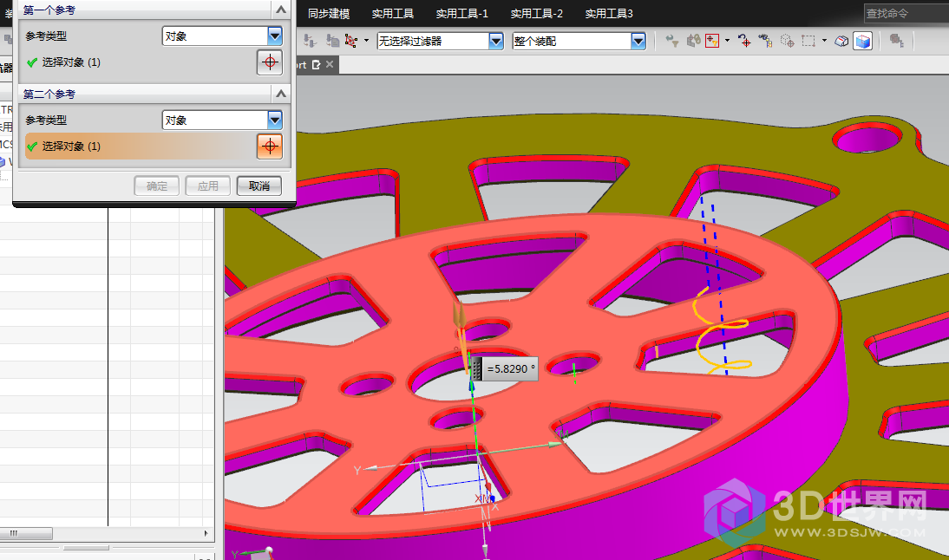949x560 pixels.
Task: Click the general selection filter funnel icon
Action: [x=671, y=41]
